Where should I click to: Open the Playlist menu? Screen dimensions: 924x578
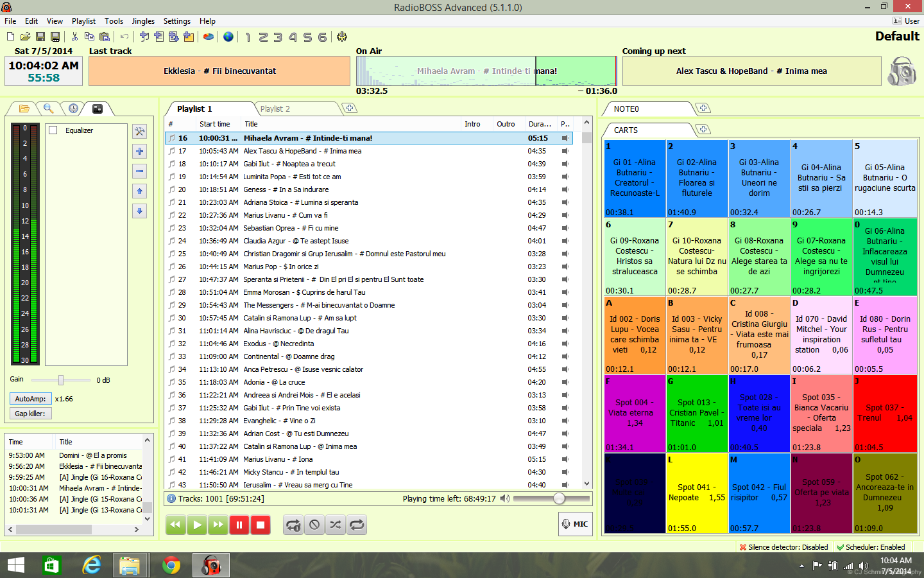[83, 21]
